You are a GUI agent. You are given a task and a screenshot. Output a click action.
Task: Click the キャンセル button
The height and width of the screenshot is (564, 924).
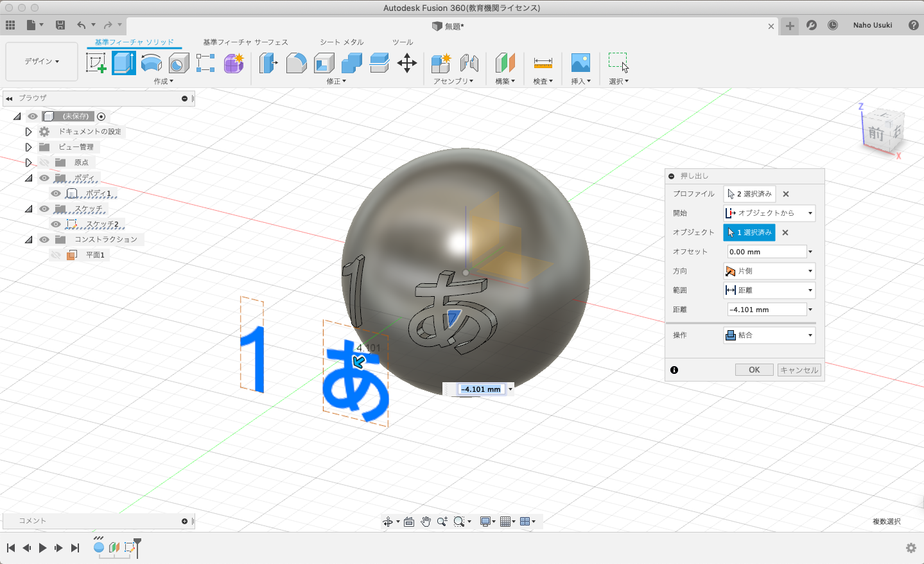click(x=799, y=370)
